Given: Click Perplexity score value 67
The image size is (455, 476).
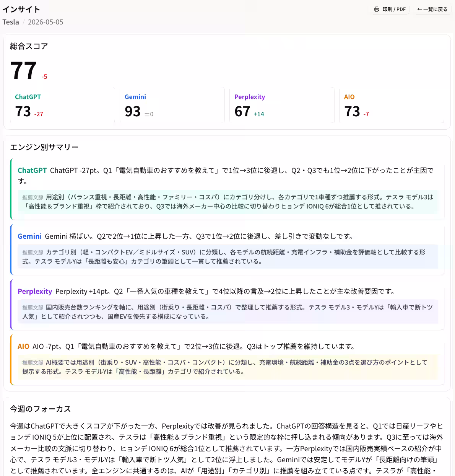Looking at the screenshot, I should (242, 111).
